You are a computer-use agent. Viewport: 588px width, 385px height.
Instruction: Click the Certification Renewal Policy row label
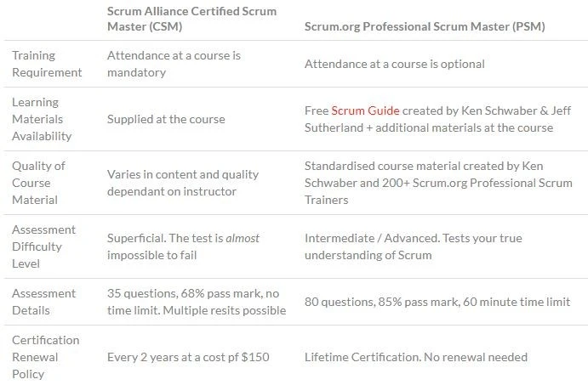pos(46,357)
